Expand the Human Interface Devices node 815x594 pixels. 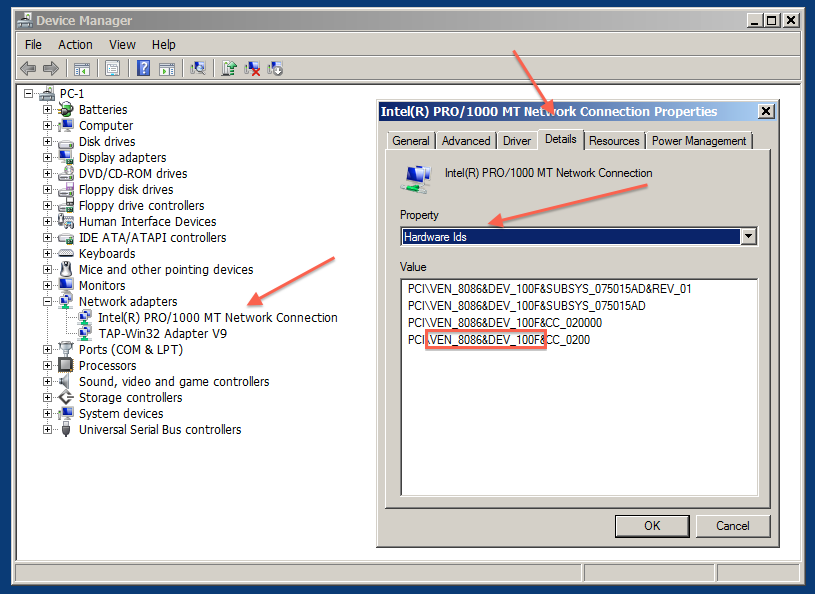[47, 221]
